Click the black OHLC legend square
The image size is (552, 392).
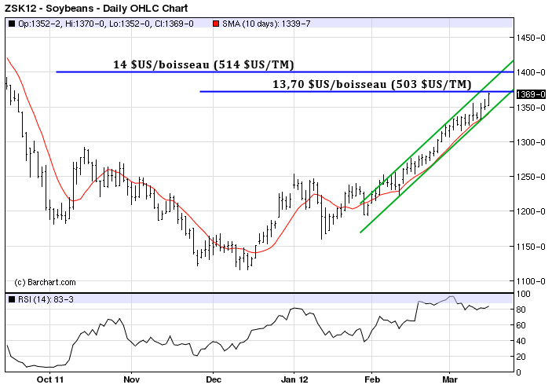coord(11,24)
